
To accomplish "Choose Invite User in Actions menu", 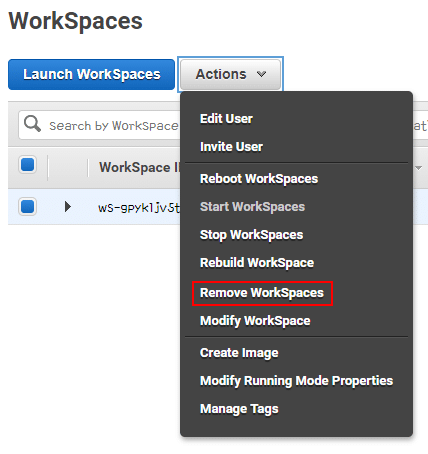I will 231,147.
